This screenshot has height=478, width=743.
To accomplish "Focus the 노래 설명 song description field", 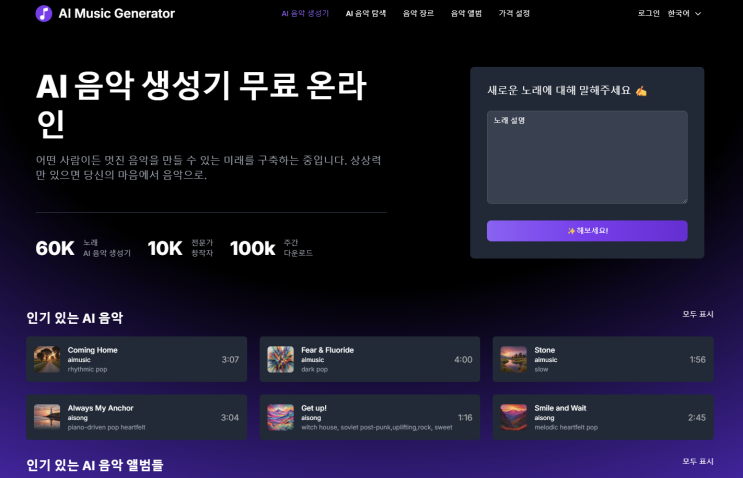I will point(587,157).
